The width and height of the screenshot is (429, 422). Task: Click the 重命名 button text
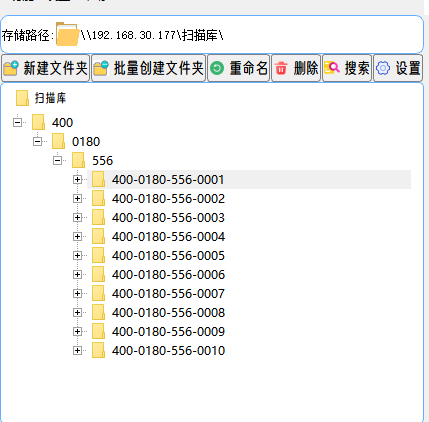(248, 68)
